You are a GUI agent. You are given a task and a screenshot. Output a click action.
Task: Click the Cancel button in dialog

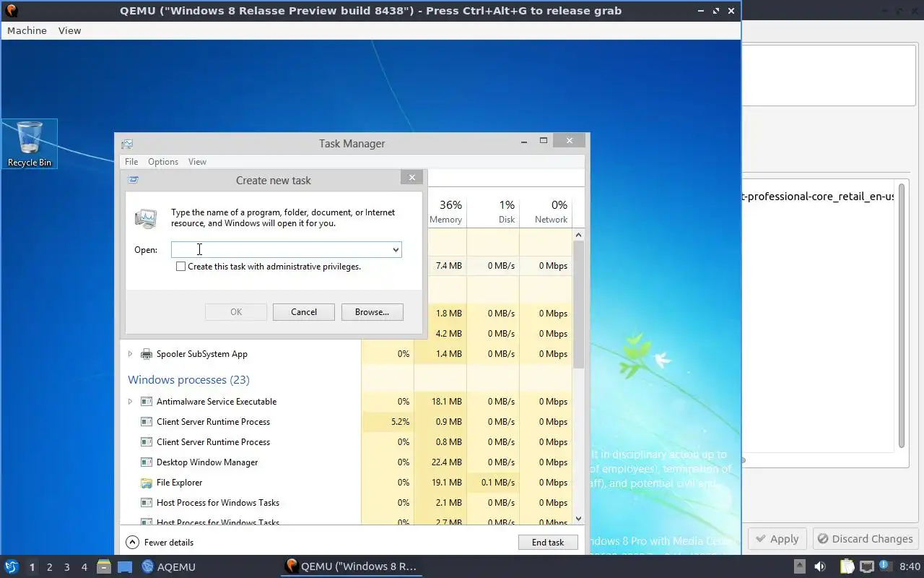tap(304, 312)
